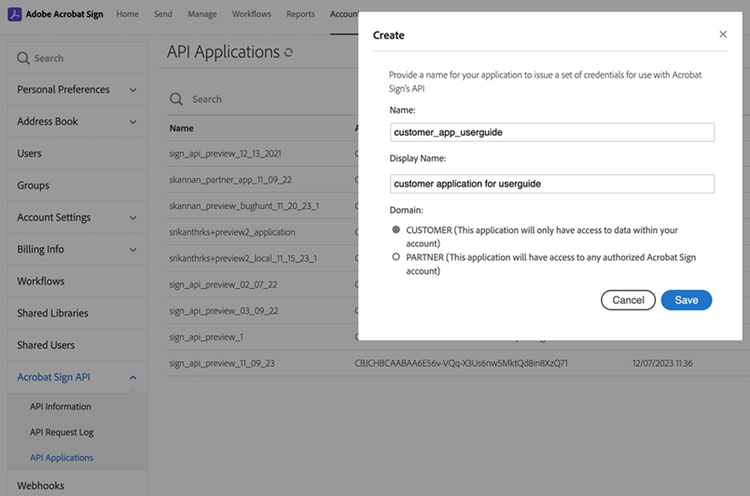Click the sidebar search magnifier icon

coord(23,58)
